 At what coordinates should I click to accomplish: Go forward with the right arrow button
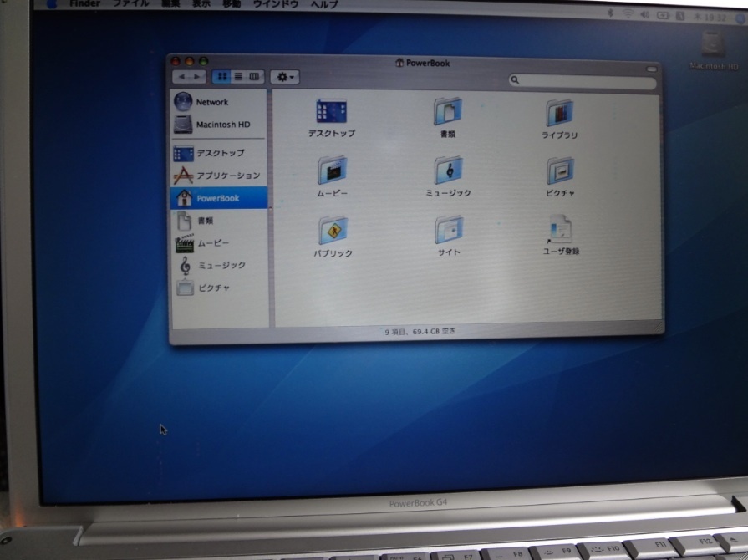point(197,77)
